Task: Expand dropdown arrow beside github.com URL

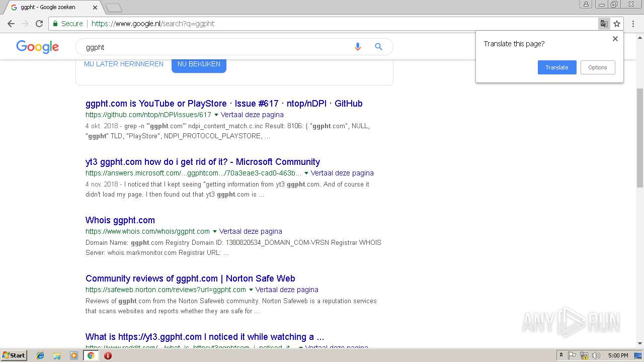Action: (216, 115)
